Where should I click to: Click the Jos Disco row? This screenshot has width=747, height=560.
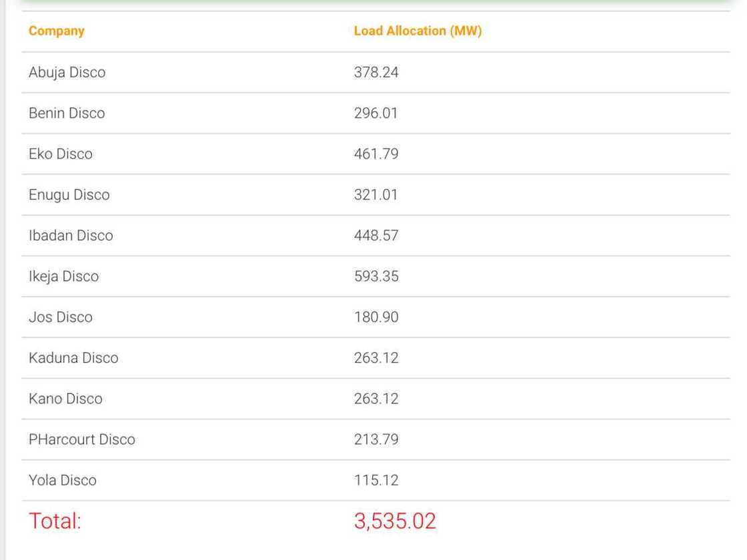coord(60,317)
